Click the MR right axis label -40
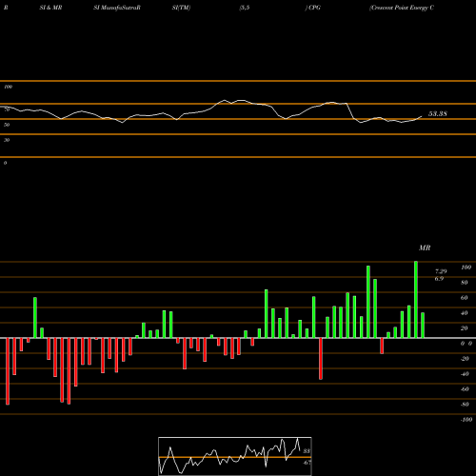 click(465, 374)
